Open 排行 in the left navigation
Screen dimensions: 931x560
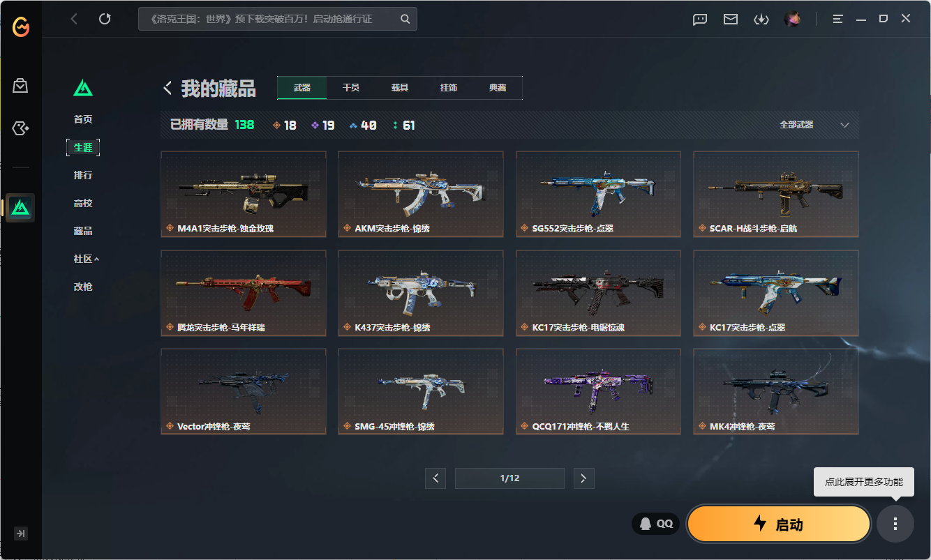point(83,175)
